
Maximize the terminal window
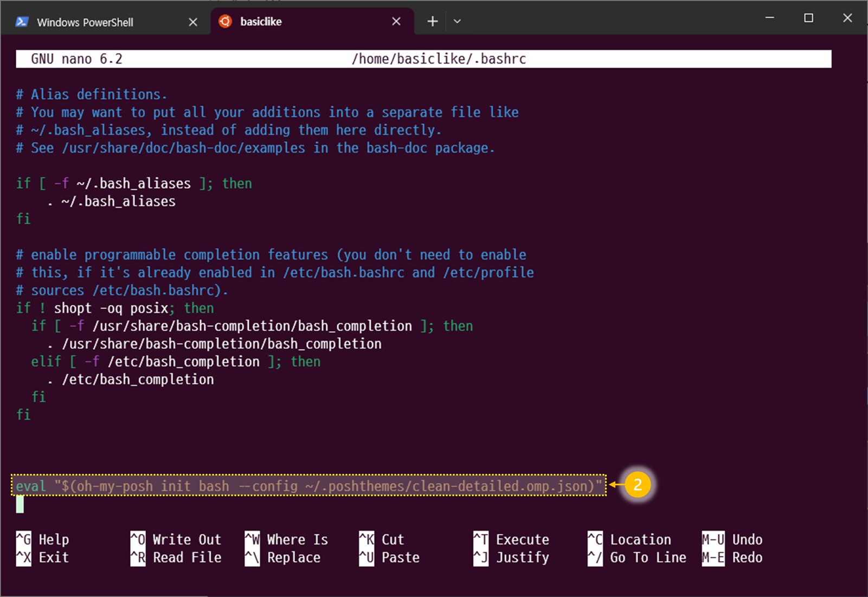[808, 18]
